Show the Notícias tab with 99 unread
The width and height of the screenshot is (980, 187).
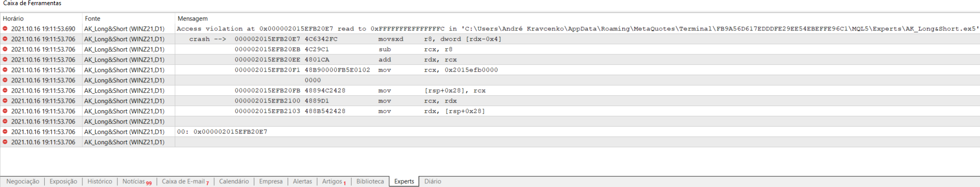[137, 181]
